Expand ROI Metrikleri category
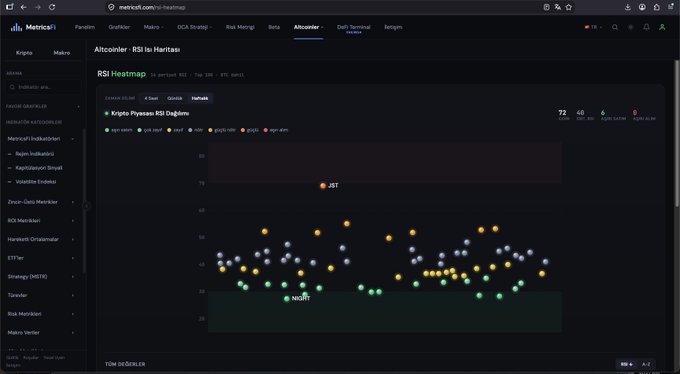Image resolution: width=680 pixels, height=374 pixels. (40, 220)
